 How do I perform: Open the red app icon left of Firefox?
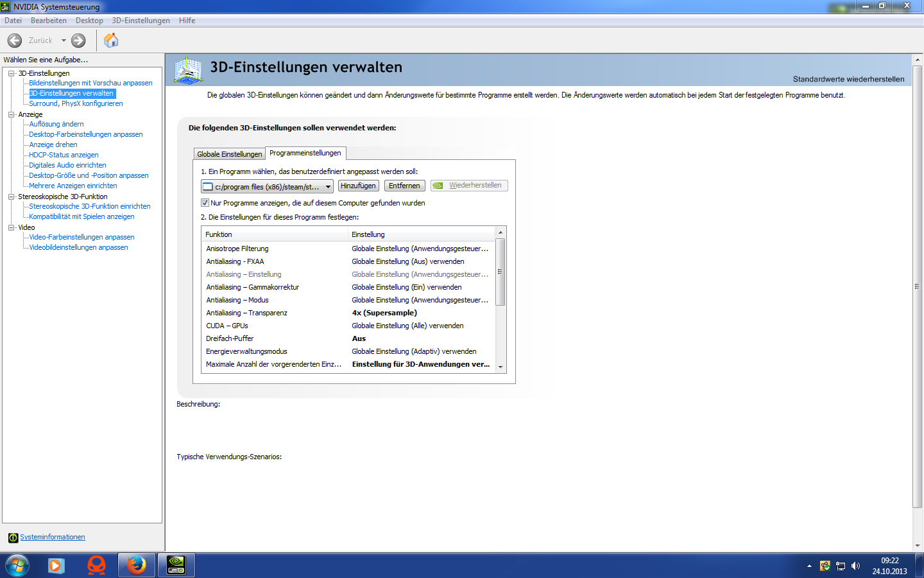[96, 566]
